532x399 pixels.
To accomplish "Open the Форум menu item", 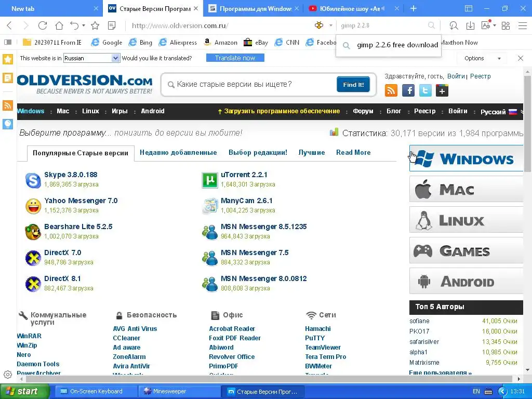I will coord(363,111).
